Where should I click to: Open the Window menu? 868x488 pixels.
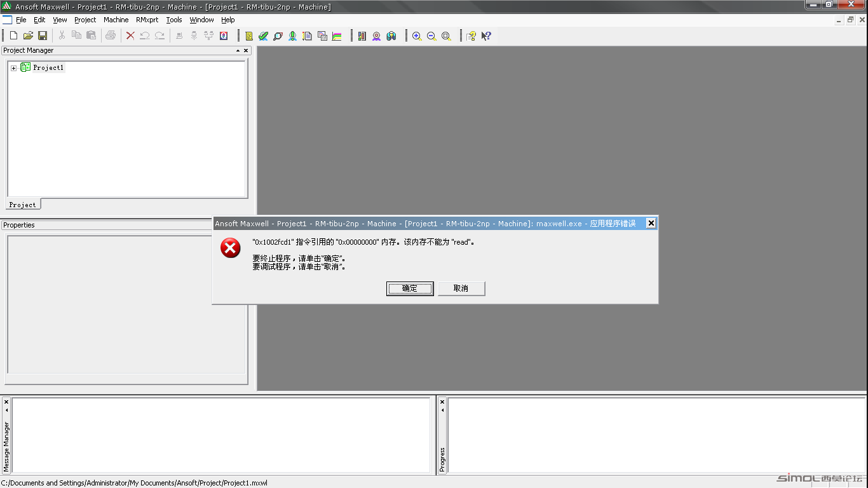[202, 20]
